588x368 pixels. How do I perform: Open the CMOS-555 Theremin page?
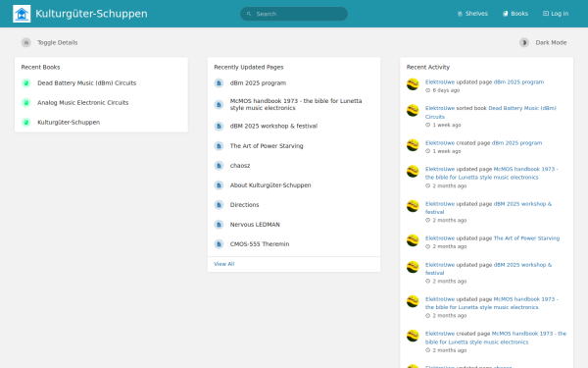point(260,244)
